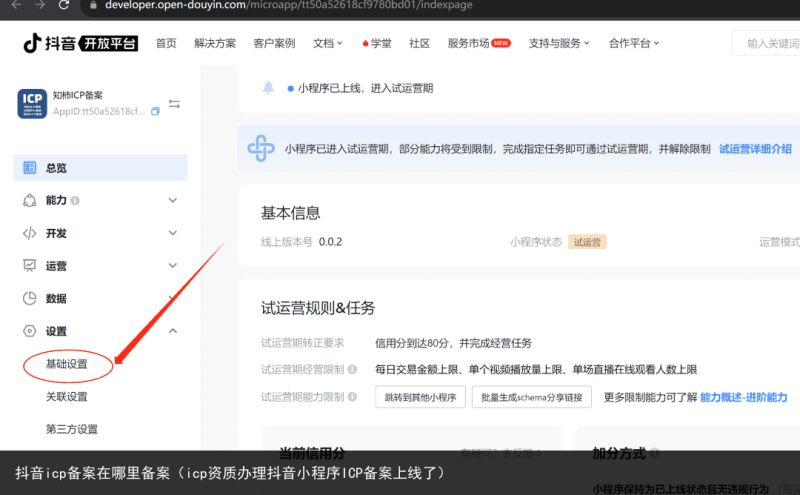Open 客户案例 in top navigation
The image size is (800, 495).
click(x=274, y=43)
